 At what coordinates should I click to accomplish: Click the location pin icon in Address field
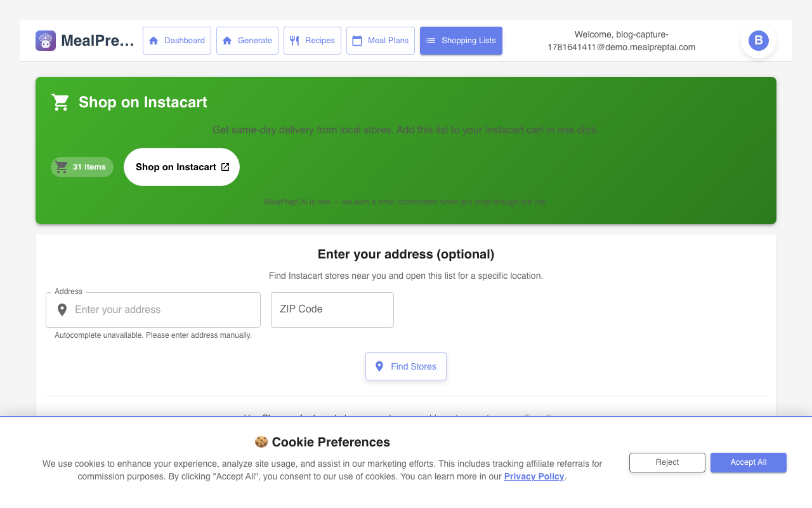point(62,310)
